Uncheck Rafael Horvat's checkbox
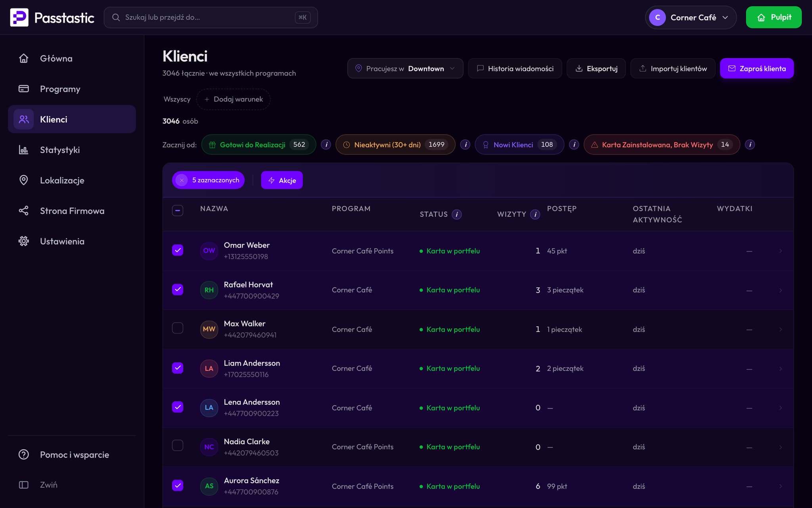 click(178, 289)
